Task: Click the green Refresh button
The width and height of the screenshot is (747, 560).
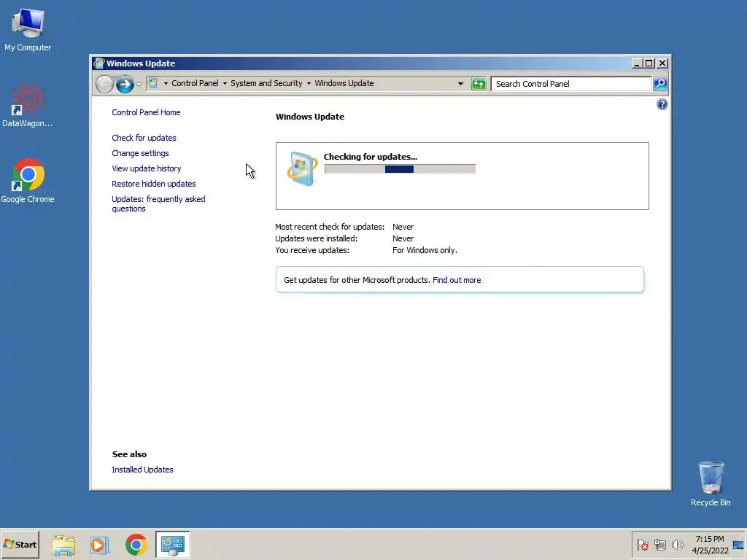Action: coord(479,84)
